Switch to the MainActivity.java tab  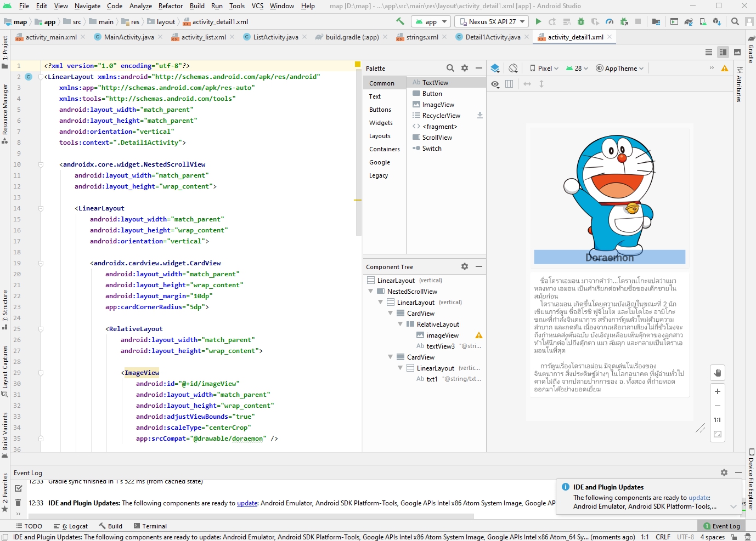coord(129,37)
